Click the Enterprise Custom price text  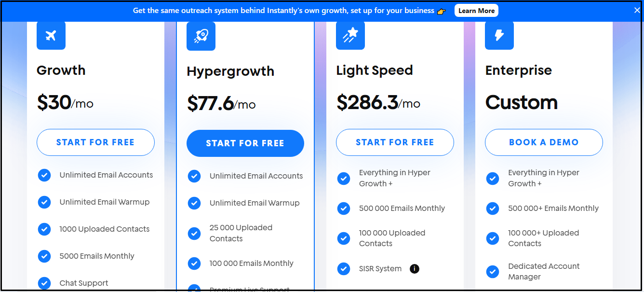pyautogui.click(x=522, y=102)
